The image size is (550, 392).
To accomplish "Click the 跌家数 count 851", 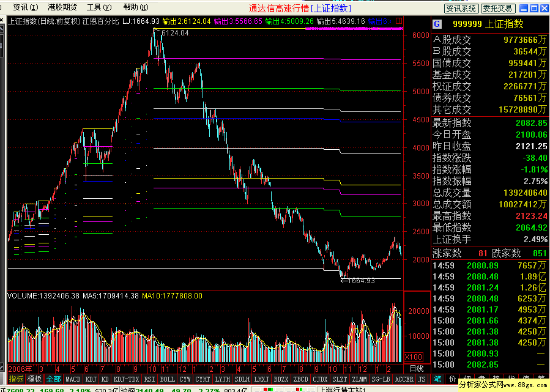I will coord(540,253).
